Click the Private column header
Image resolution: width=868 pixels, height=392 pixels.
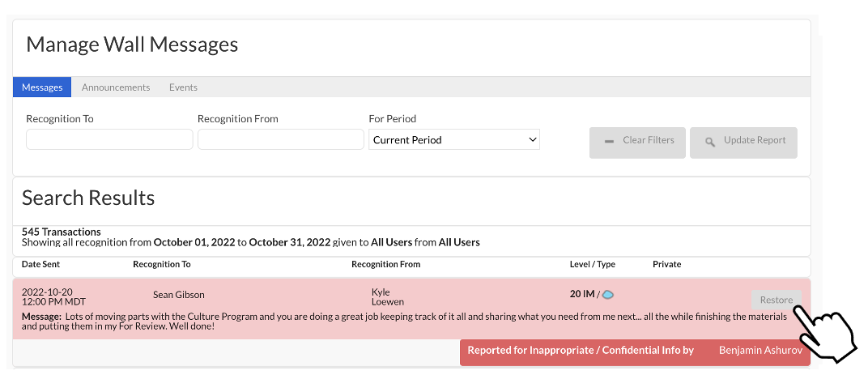pos(666,264)
